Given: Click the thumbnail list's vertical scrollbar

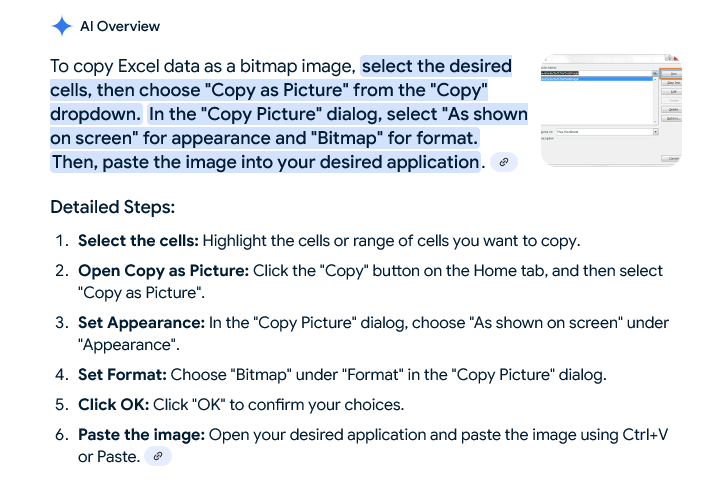Looking at the screenshot, I should pyautogui.click(x=655, y=100).
